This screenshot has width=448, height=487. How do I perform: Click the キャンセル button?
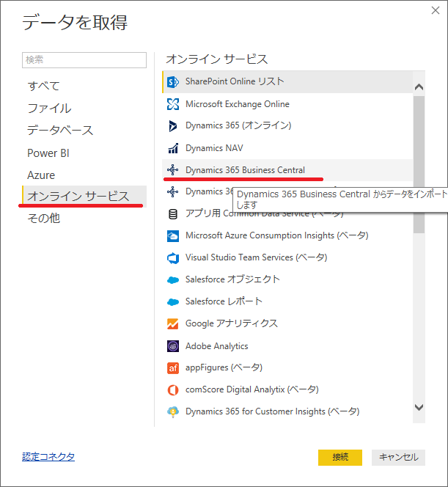click(x=398, y=457)
